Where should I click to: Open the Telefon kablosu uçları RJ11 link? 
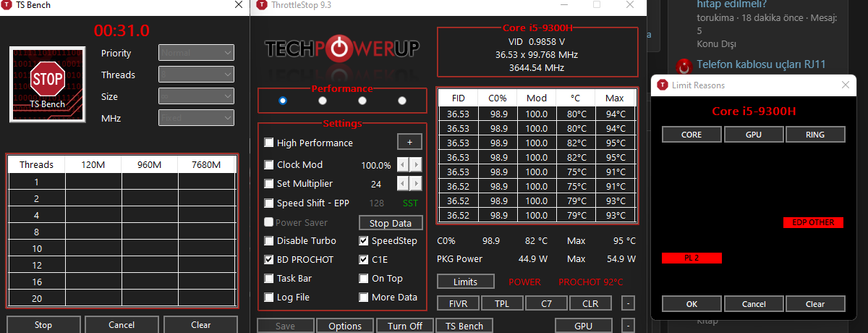click(761, 64)
